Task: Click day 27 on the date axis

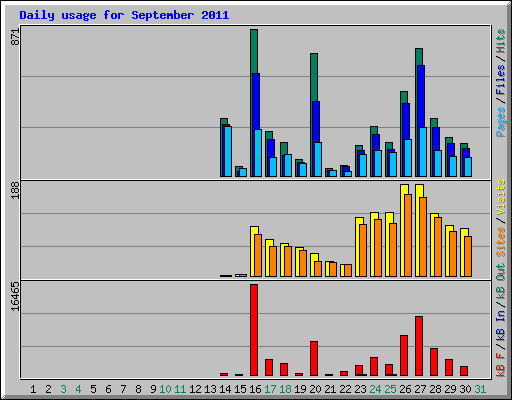Action: click(420, 389)
